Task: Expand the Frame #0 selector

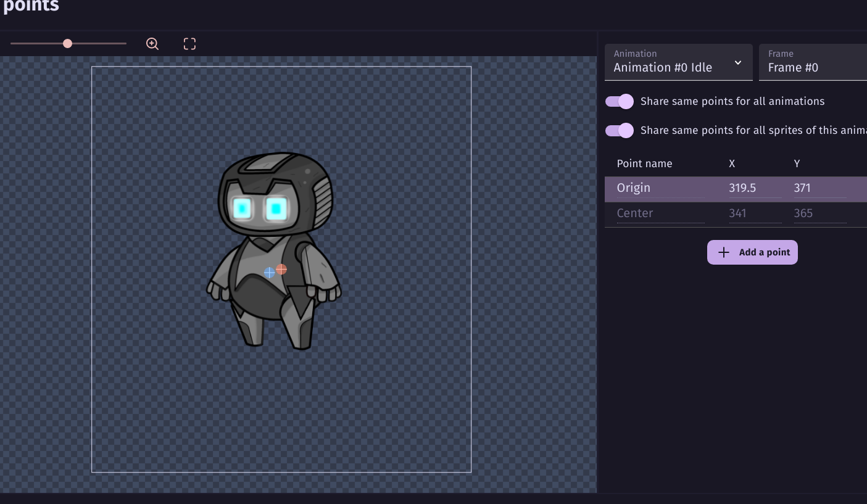Action: tap(812, 62)
